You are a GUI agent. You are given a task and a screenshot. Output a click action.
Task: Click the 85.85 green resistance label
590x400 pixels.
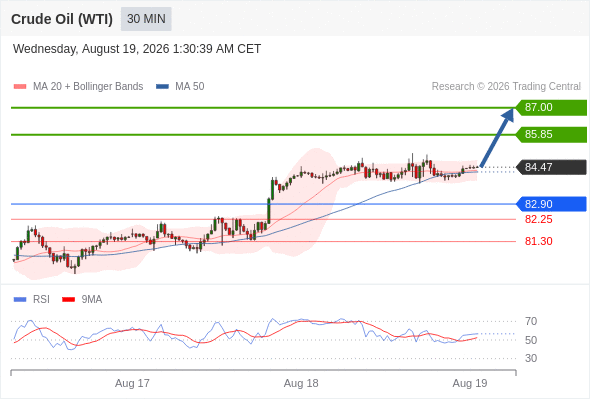point(551,134)
